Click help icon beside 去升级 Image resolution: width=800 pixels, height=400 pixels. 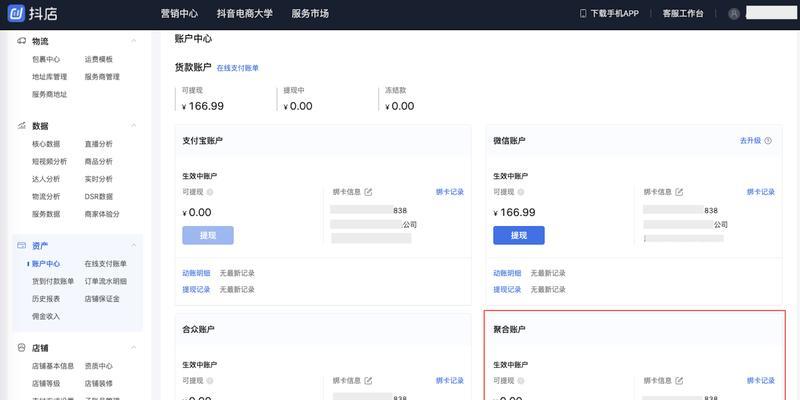768,141
